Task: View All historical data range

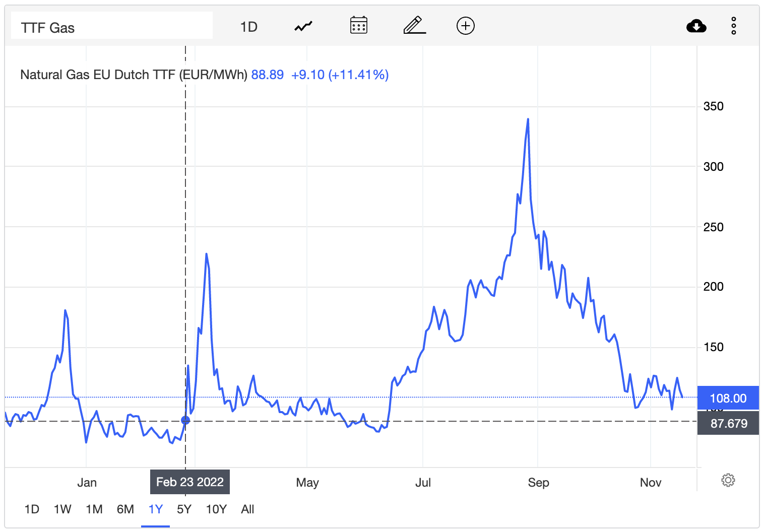Action: click(247, 509)
